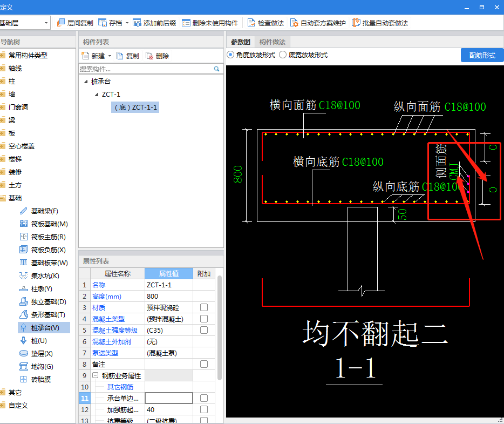Click 批量自动套做法 icon
504x424 pixels.
[x=356, y=23]
